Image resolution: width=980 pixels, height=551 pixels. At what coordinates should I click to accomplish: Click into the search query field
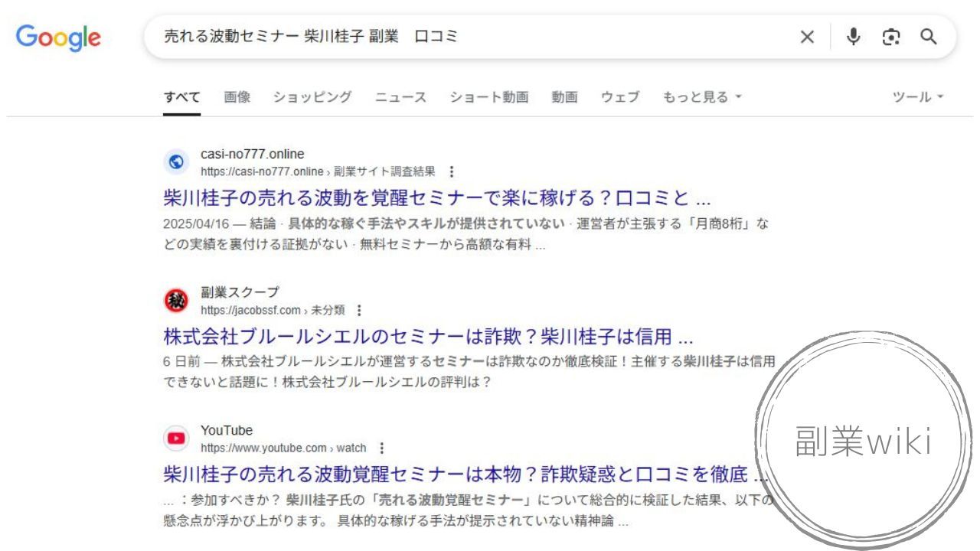[x=475, y=37]
